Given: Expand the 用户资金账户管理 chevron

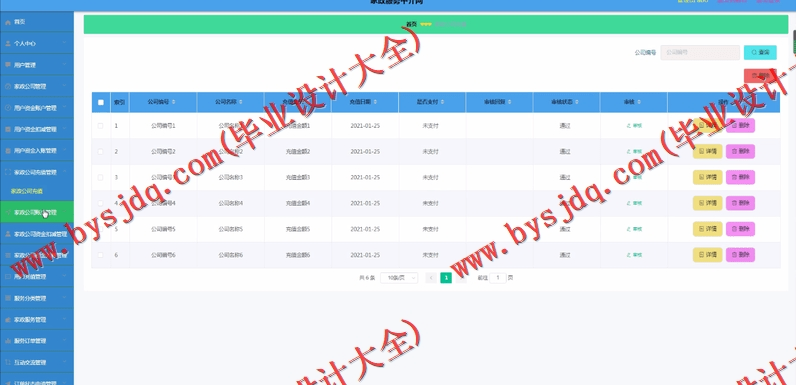Looking at the screenshot, I should click(64, 108).
